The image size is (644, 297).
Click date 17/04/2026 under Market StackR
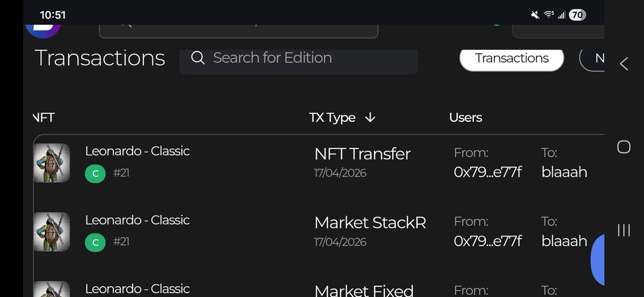[x=340, y=242]
